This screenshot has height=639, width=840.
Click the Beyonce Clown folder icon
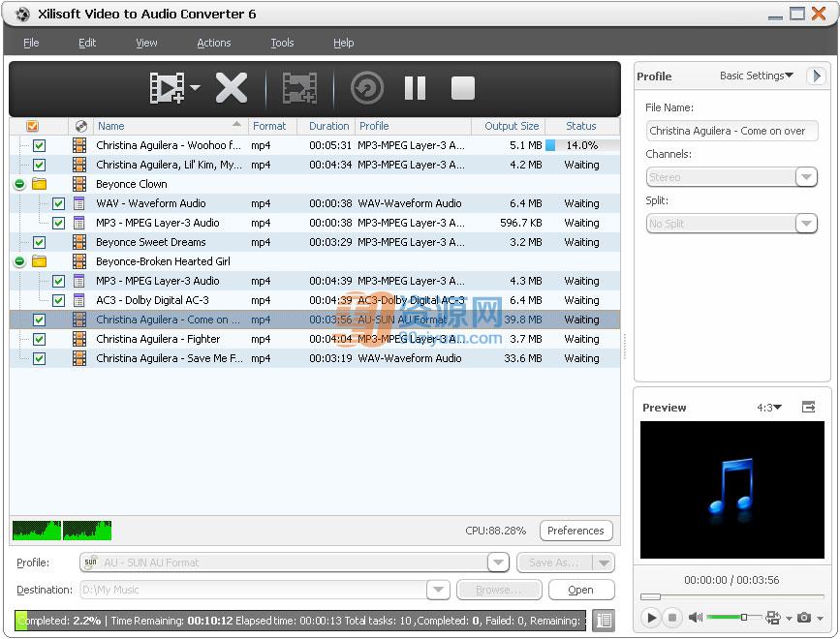click(x=39, y=184)
